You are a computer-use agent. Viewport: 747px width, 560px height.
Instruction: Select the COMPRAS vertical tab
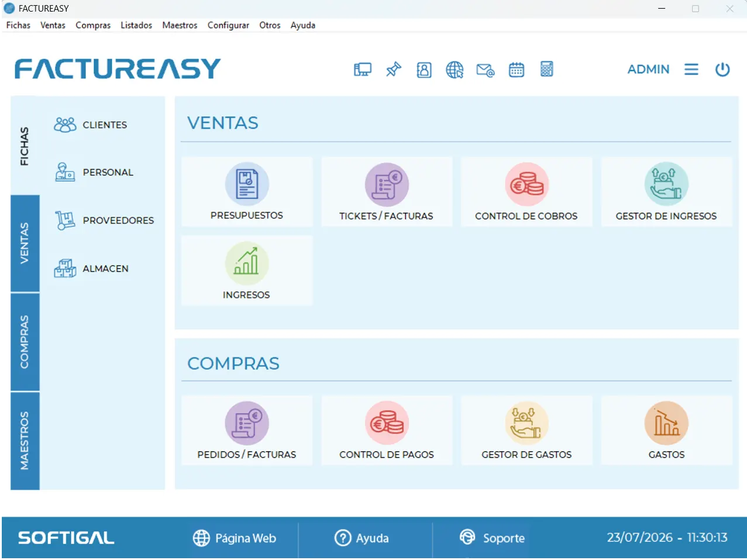(25, 342)
